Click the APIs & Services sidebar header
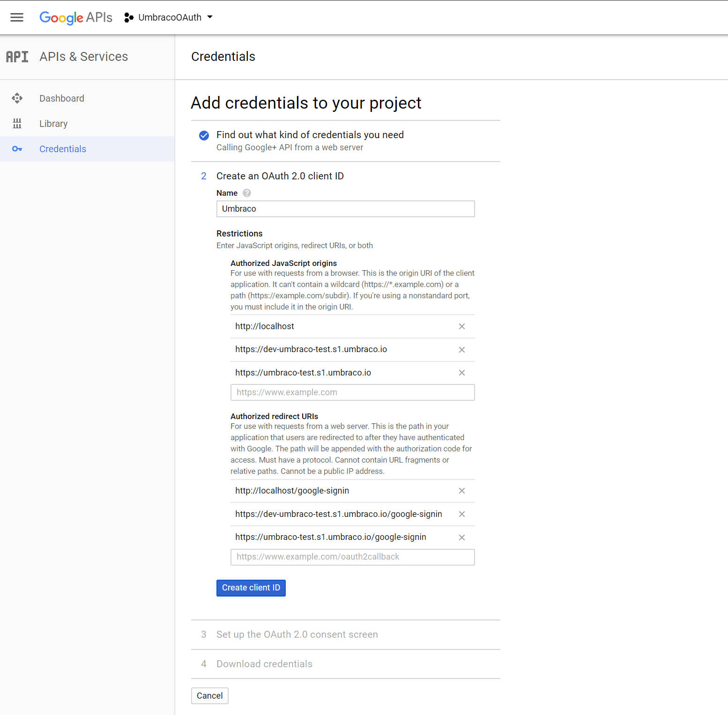This screenshot has height=715, width=728. coord(84,57)
